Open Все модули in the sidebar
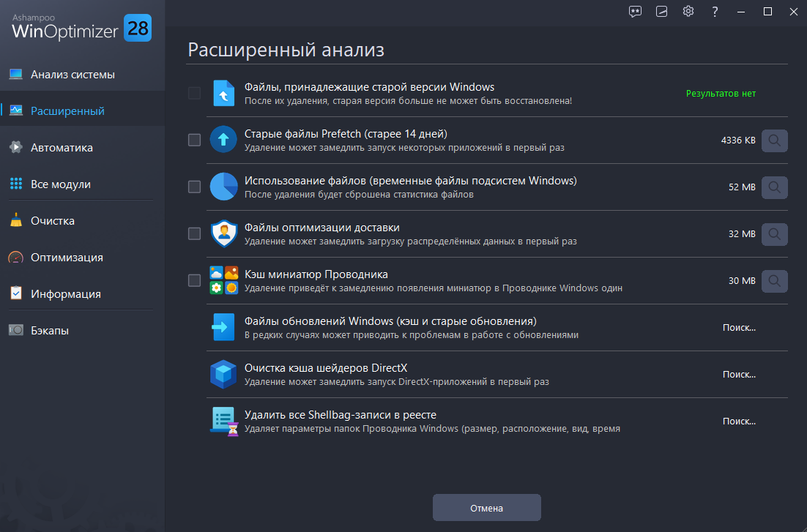This screenshot has width=807, height=532. 82,184
